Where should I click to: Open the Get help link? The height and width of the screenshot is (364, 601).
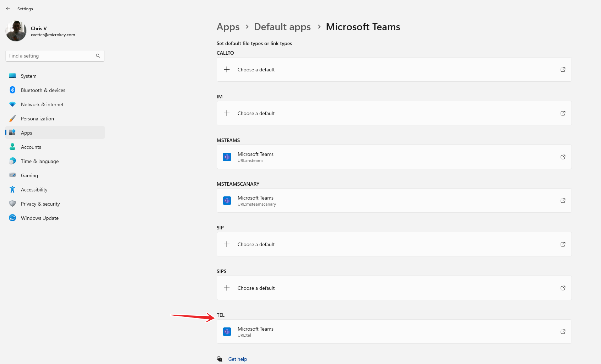pyautogui.click(x=238, y=359)
